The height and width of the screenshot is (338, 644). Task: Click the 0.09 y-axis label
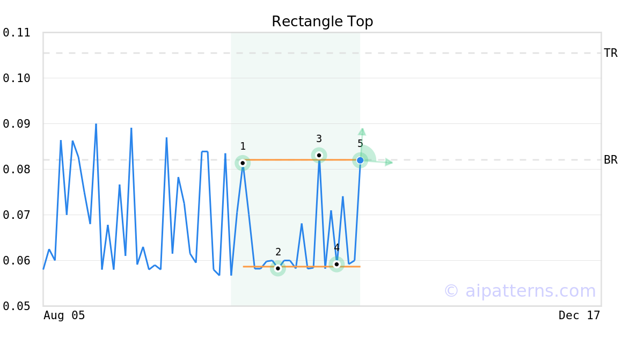tap(16, 124)
